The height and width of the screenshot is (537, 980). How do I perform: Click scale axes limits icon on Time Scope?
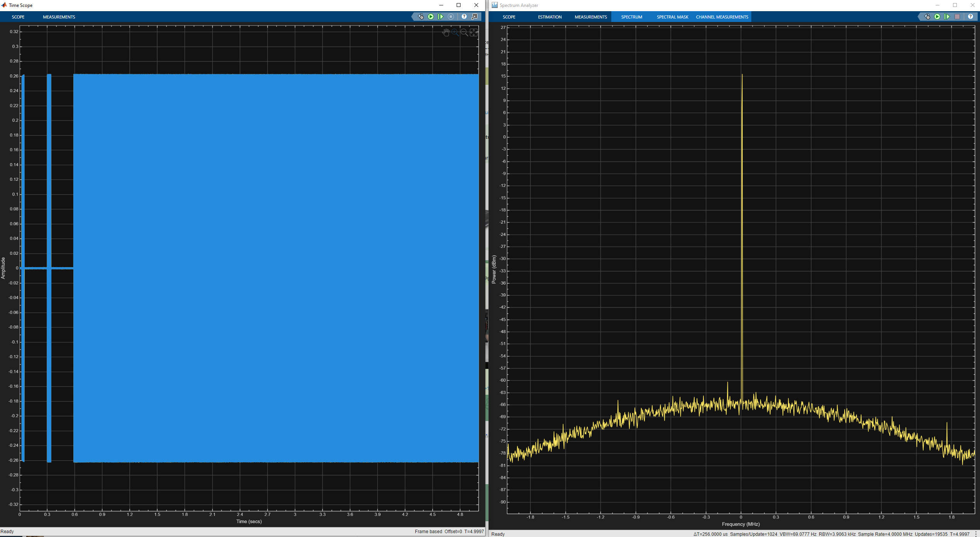pyautogui.click(x=474, y=33)
